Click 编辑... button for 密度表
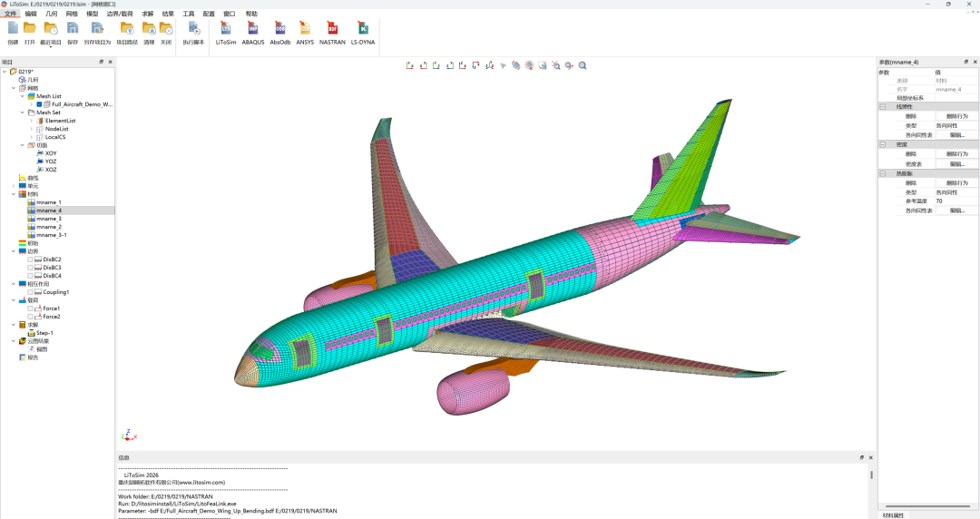Viewport: 980px width, 519px height. (x=956, y=164)
